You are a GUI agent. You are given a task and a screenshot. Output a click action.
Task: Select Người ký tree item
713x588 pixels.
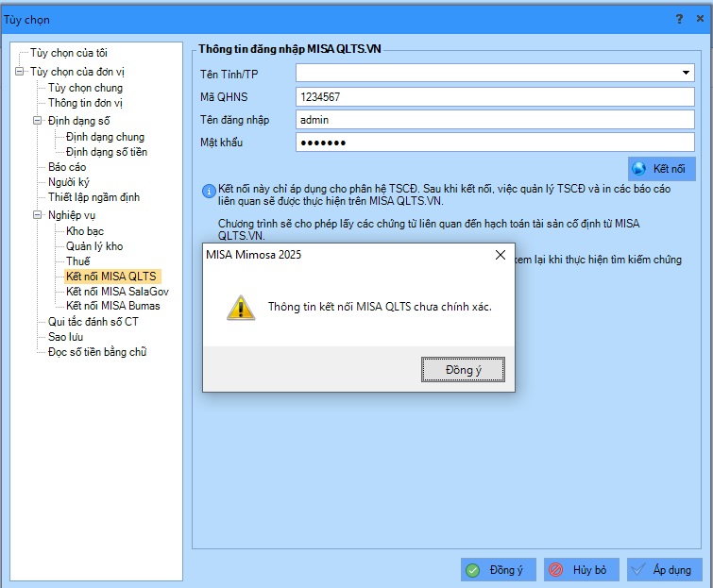[69, 182]
